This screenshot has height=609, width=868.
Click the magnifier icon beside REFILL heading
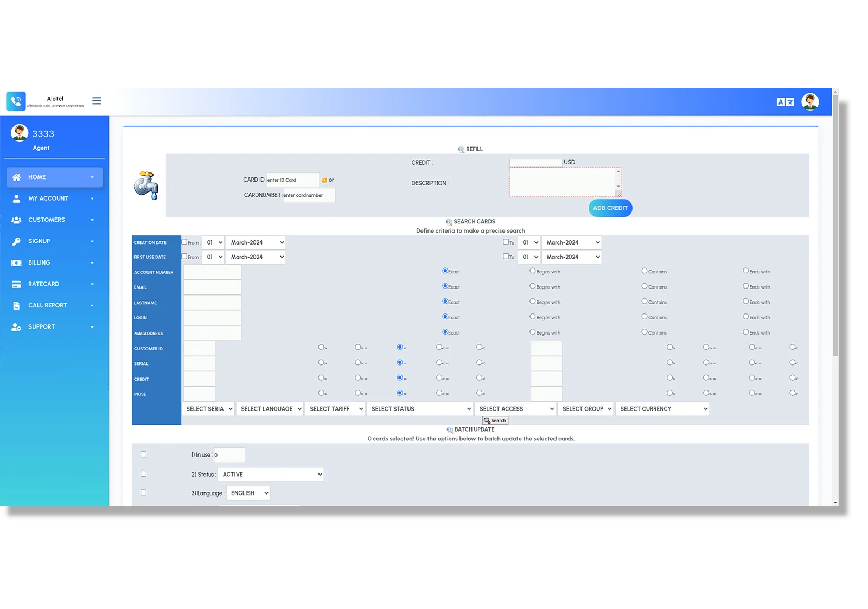tap(461, 150)
